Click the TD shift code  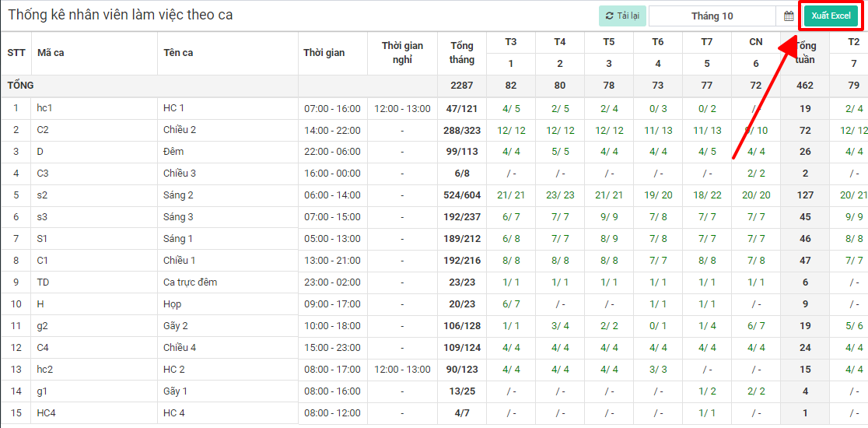(43, 282)
